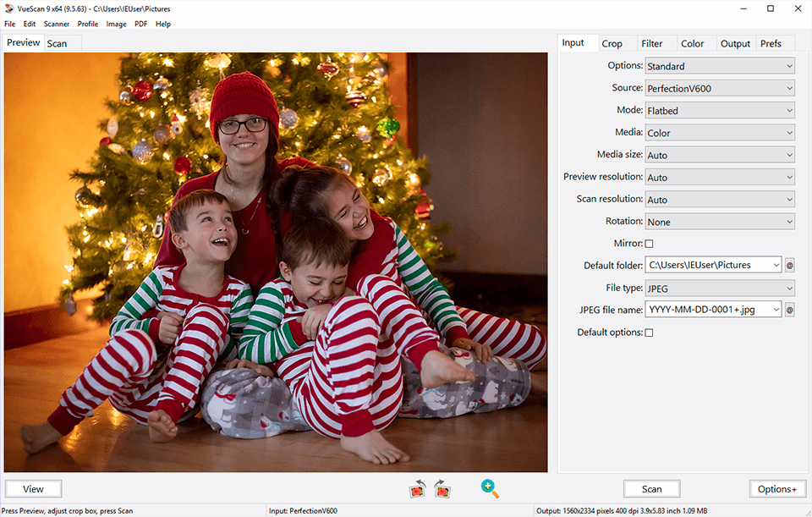Rotate image right icon
The width and height of the screenshot is (812, 517).
coord(442,488)
